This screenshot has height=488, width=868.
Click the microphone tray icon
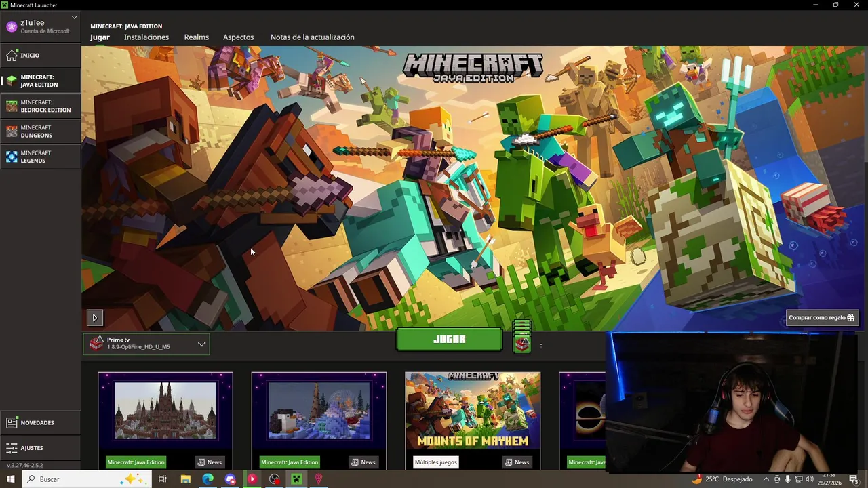787,479
